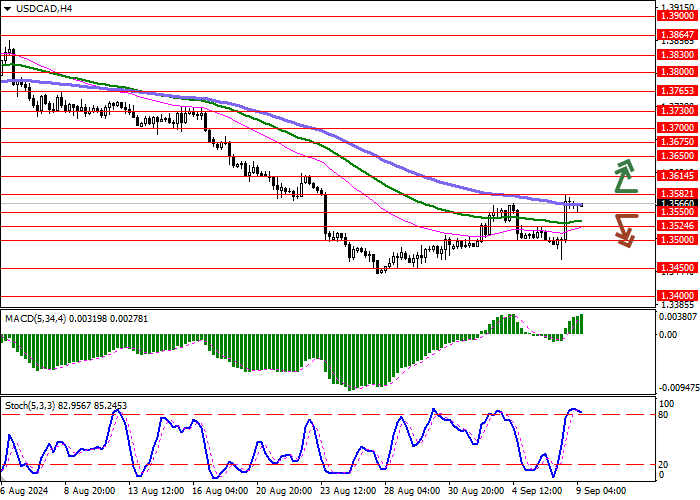700x500 pixels.
Task: Click the MACD scale value 0.003807
Action: tap(678, 316)
